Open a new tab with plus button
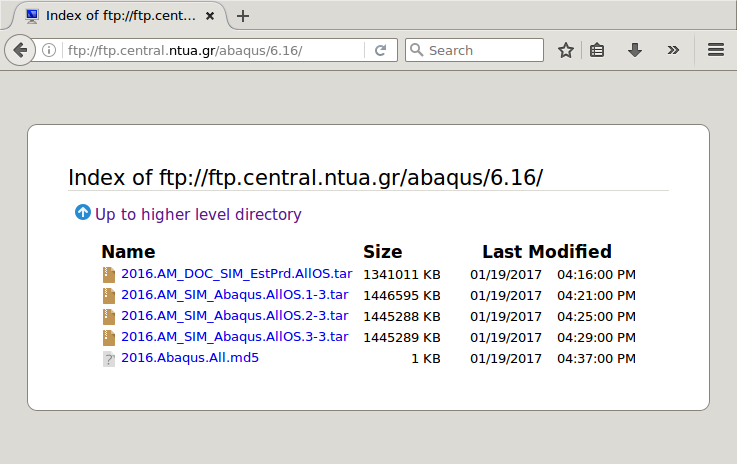Image resolution: width=737 pixels, height=464 pixels. tap(243, 16)
